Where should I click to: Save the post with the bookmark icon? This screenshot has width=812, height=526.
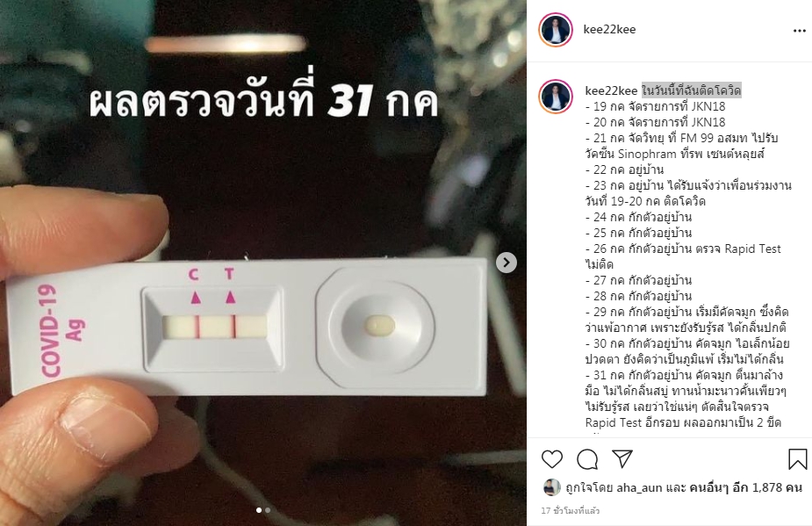click(797, 459)
